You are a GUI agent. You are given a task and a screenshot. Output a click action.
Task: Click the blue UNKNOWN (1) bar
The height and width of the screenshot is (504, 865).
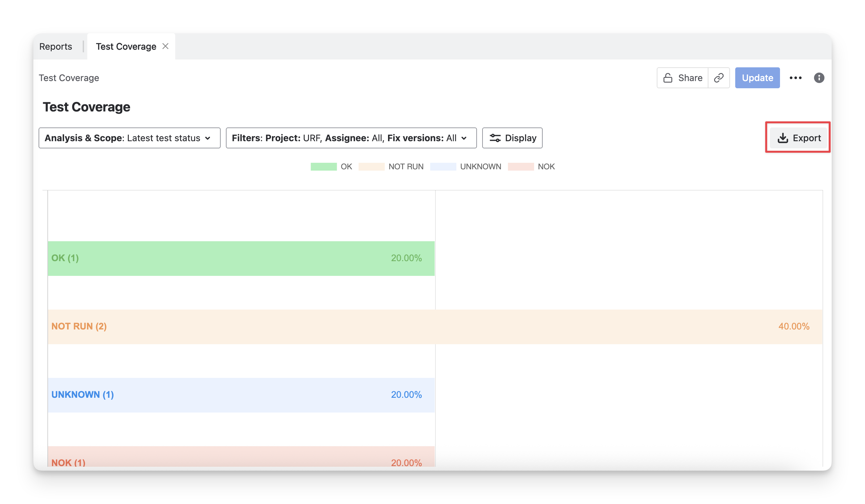[240, 395]
